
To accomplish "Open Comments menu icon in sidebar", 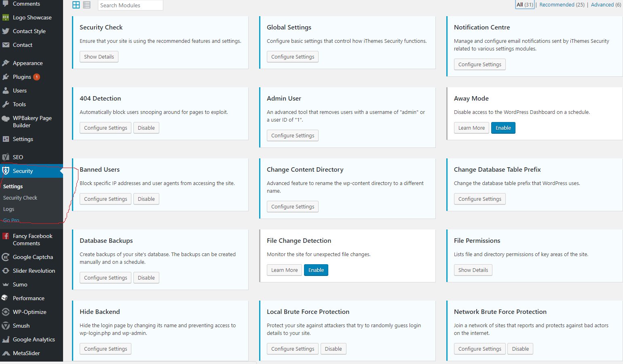I will tap(6, 4).
